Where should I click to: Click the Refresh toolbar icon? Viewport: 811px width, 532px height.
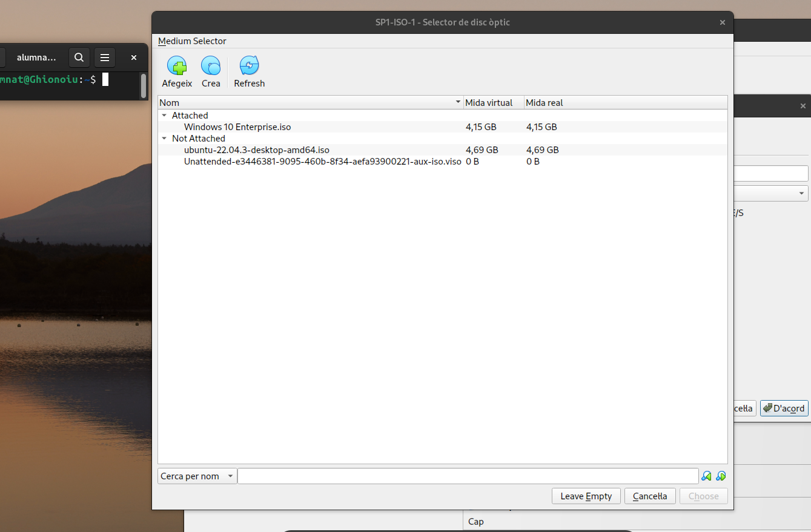coord(249,66)
